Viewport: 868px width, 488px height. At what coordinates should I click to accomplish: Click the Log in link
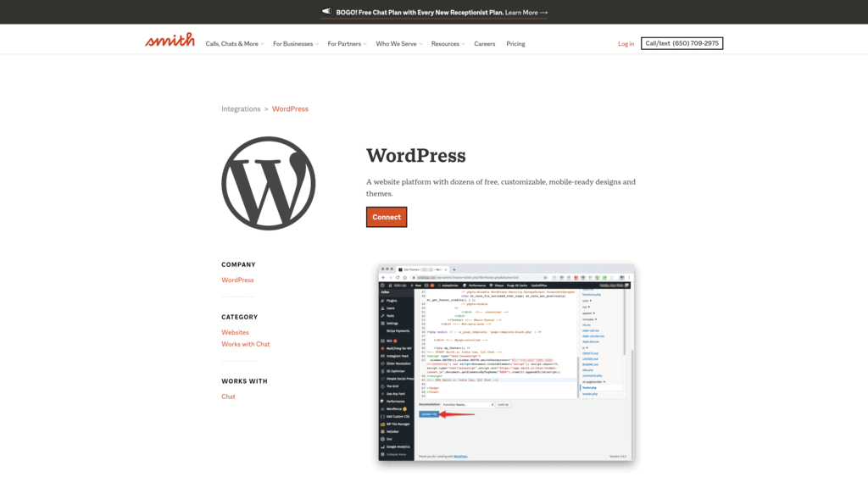[626, 44]
